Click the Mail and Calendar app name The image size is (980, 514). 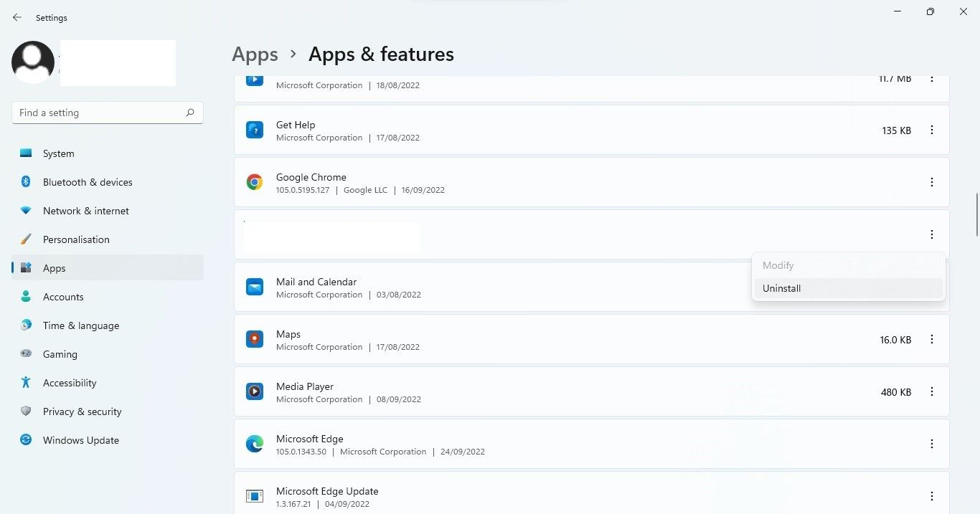(x=316, y=282)
